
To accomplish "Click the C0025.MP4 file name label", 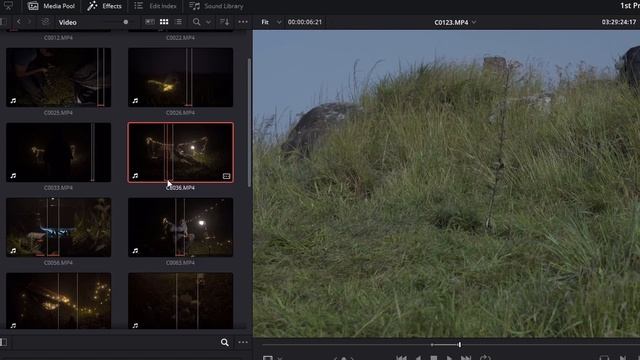I will 58,113.
